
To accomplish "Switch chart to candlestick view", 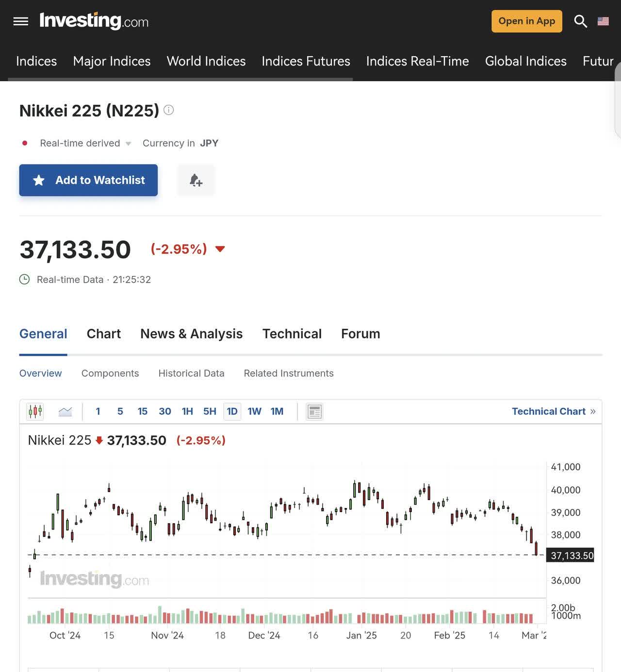I will click(x=35, y=411).
